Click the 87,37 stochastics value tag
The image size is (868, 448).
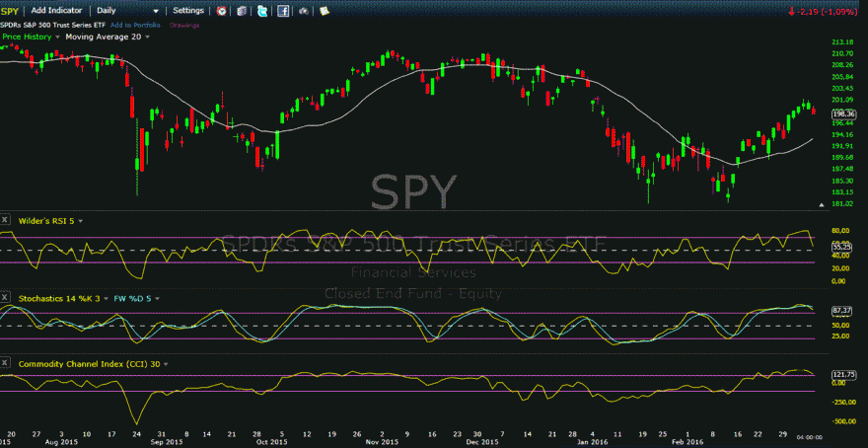(x=842, y=312)
